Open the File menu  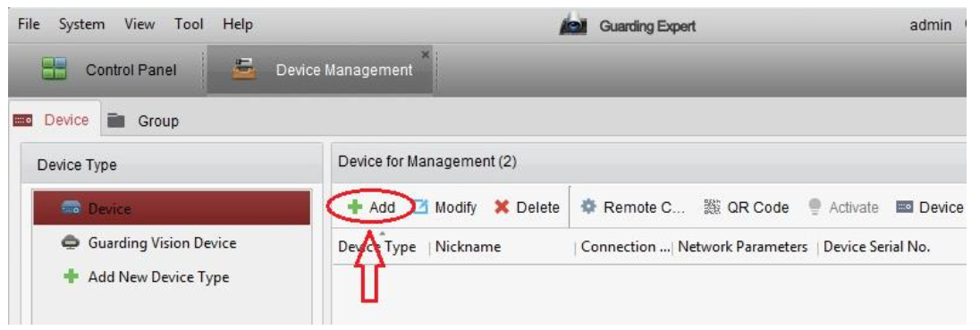coord(30,24)
